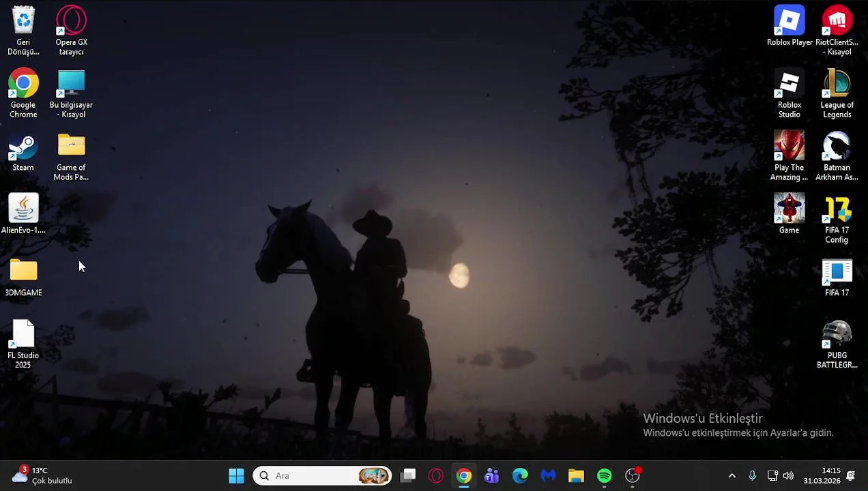Select the 3DMGAME folder on the desktop
Screen dimensions: 868x491
click(x=23, y=278)
